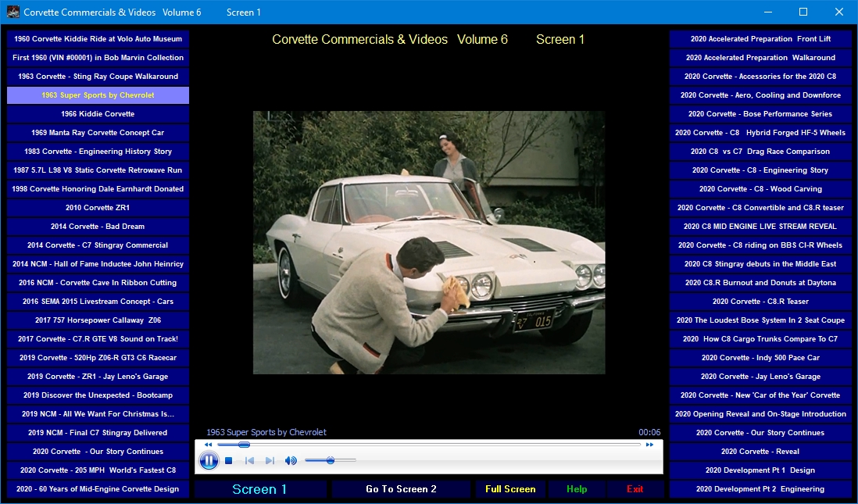Play 2020 Corvette Bose Performance Series
858x504 pixels.
[x=760, y=114]
